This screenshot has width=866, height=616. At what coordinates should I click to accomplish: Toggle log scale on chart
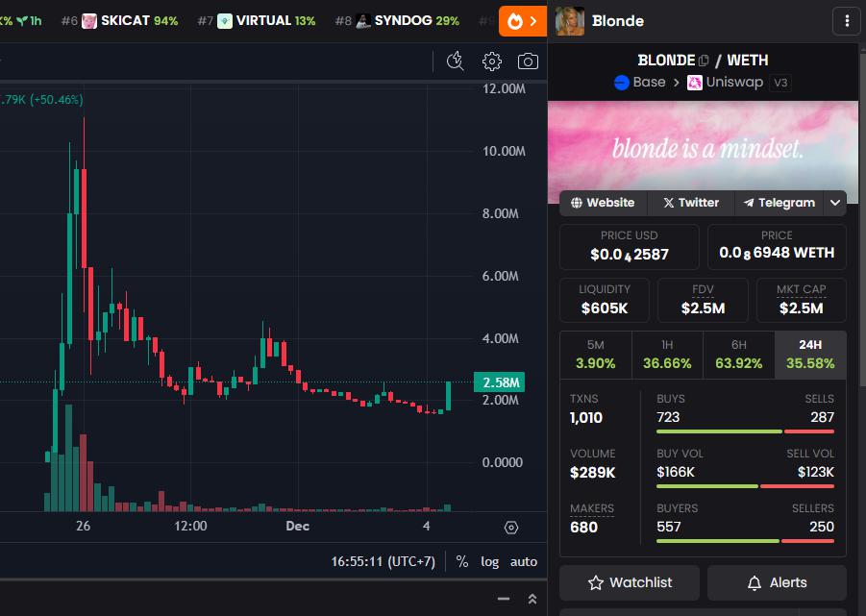(489, 562)
